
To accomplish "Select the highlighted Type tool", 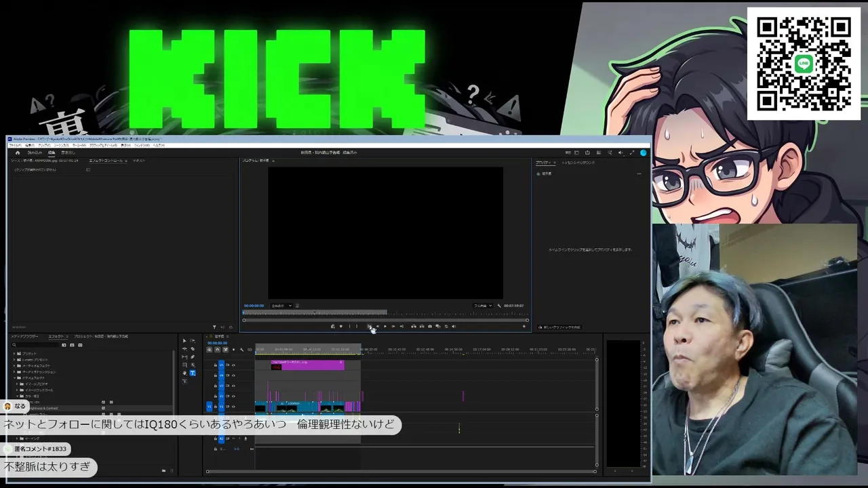I will coord(193,373).
